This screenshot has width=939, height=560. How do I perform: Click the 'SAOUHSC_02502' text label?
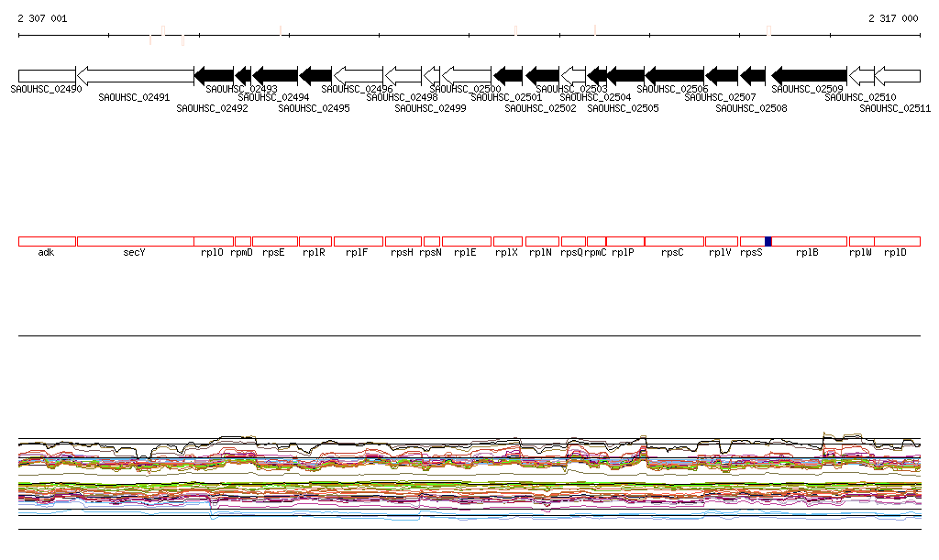pos(540,108)
